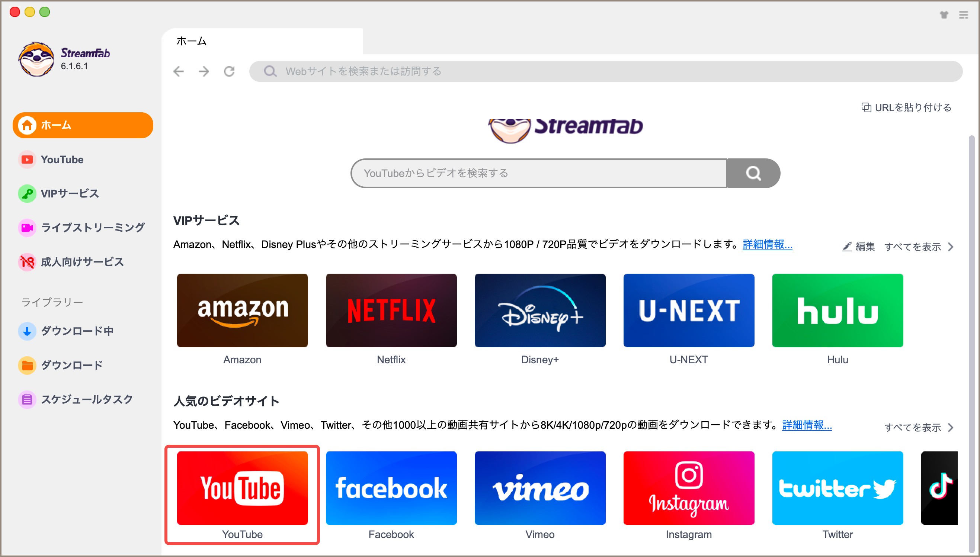Click the paste URL copy icon
980x557 pixels.
point(867,107)
